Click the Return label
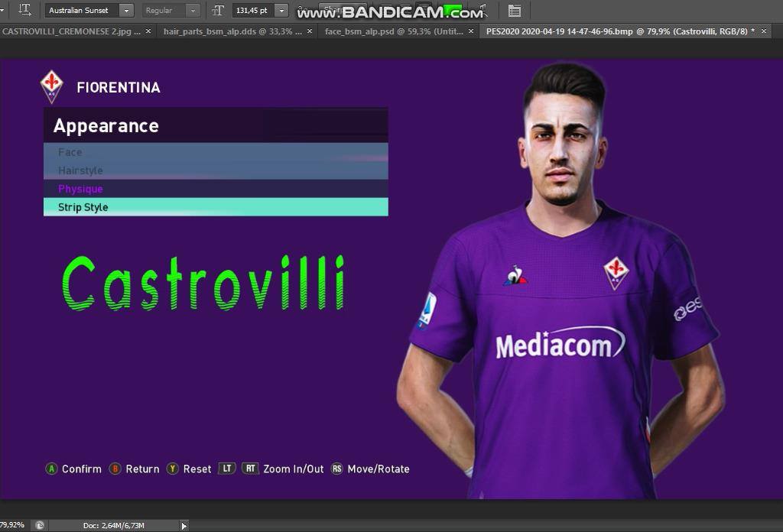The image size is (783, 532). pyautogui.click(x=142, y=469)
